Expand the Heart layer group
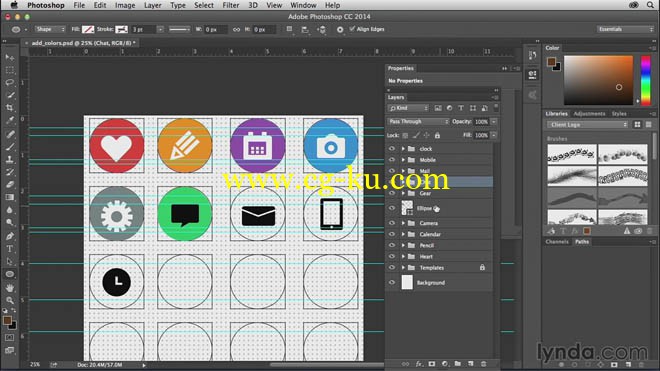660x371 pixels. 403,256
